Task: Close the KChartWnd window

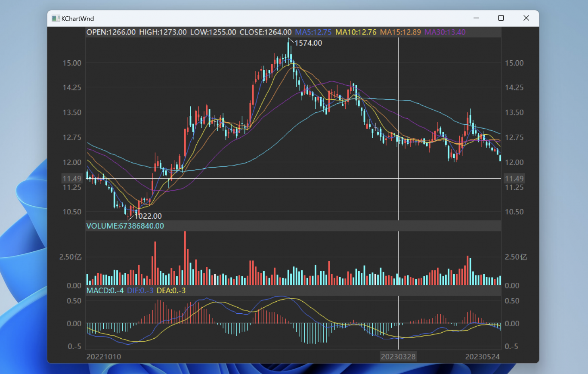Action: point(526,18)
